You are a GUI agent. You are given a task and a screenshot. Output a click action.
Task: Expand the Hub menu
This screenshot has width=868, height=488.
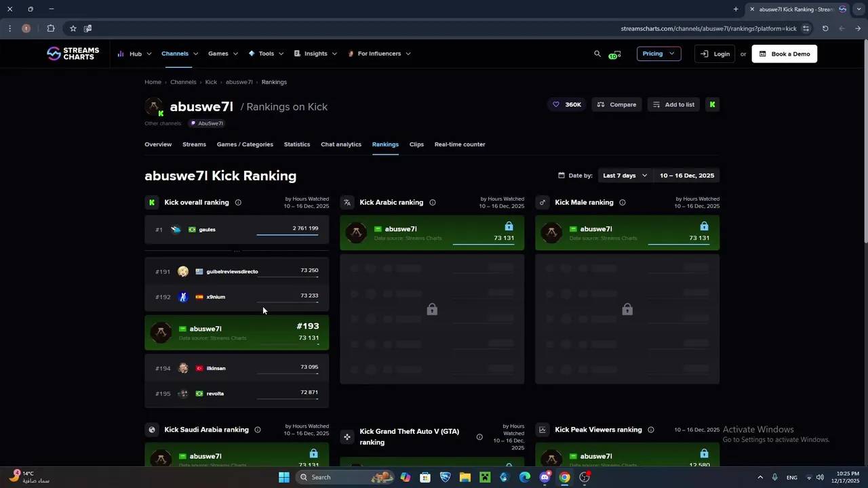[x=134, y=54]
